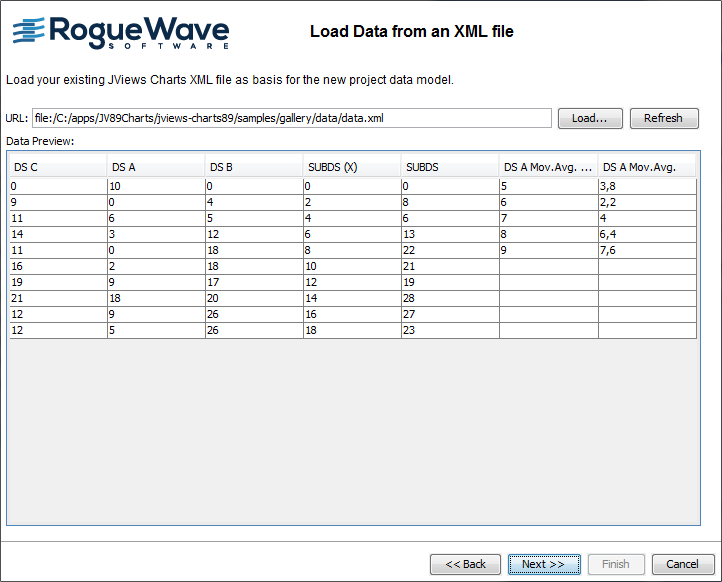Click value 27 in the SUBDS column
The image size is (722, 582).
450,314
